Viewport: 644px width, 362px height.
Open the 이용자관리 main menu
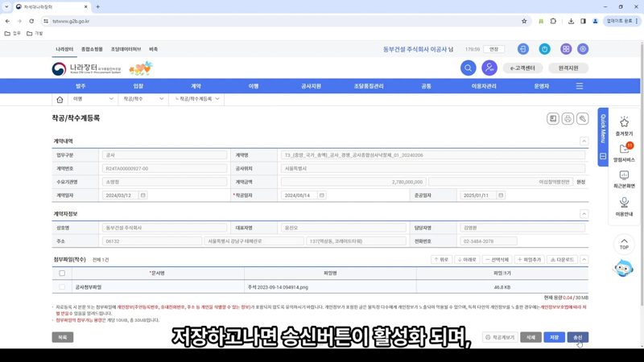(484, 86)
